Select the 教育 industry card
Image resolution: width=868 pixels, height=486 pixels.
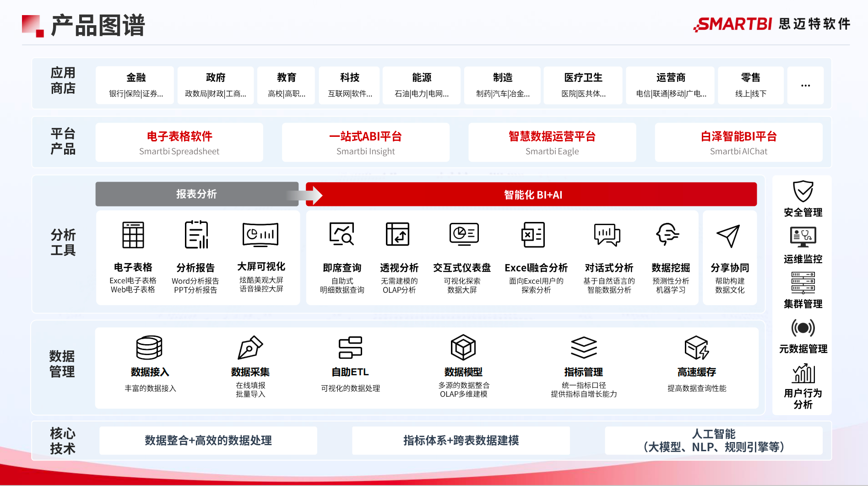pyautogui.click(x=286, y=85)
